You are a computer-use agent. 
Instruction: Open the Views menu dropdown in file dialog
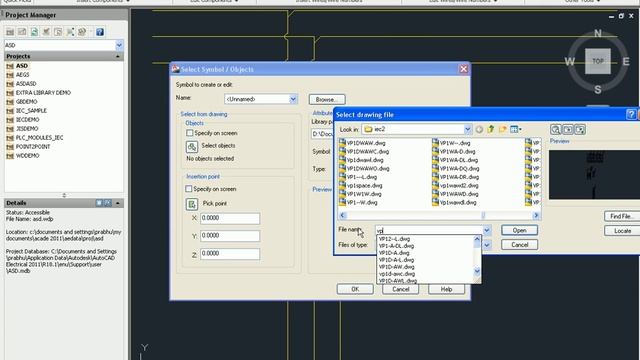click(516, 129)
